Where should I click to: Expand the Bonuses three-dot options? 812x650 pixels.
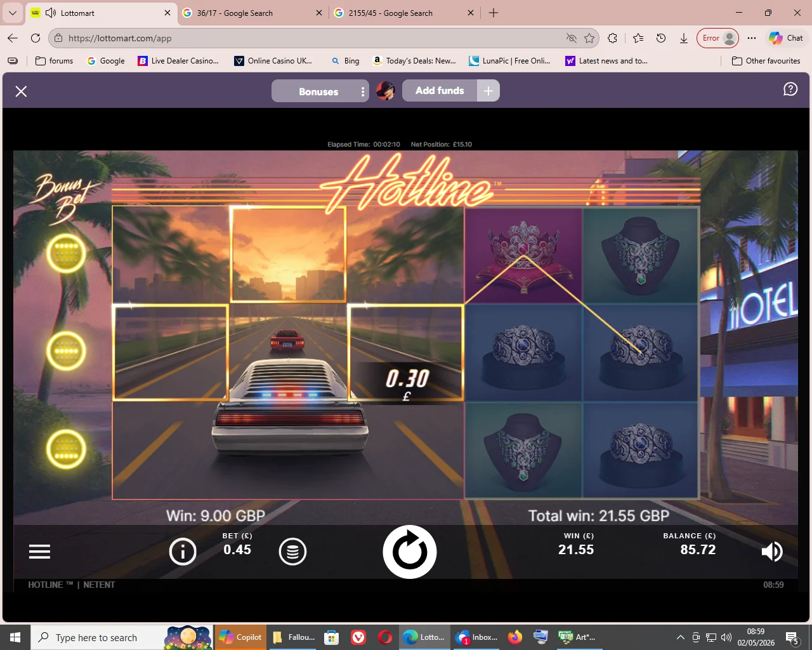pos(363,91)
